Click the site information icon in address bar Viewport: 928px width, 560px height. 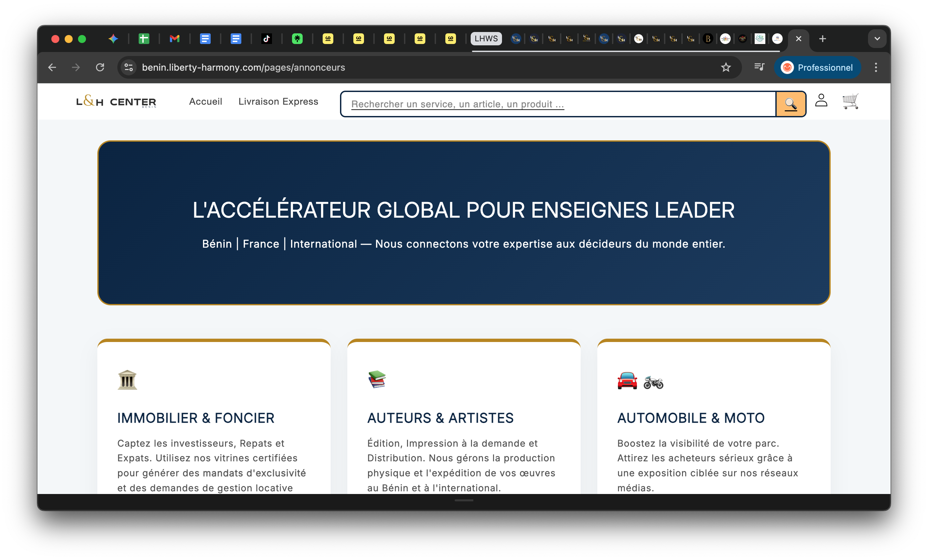click(129, 67)
